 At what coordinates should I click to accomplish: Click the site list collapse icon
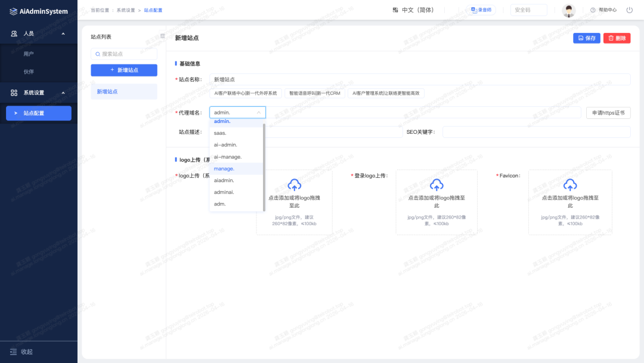click(162, 36)
